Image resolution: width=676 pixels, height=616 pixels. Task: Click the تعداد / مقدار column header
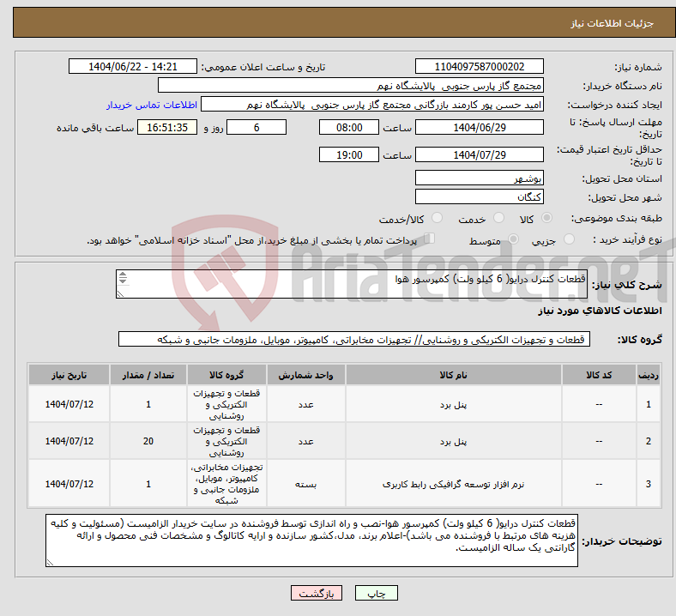[x=148, y=375]
